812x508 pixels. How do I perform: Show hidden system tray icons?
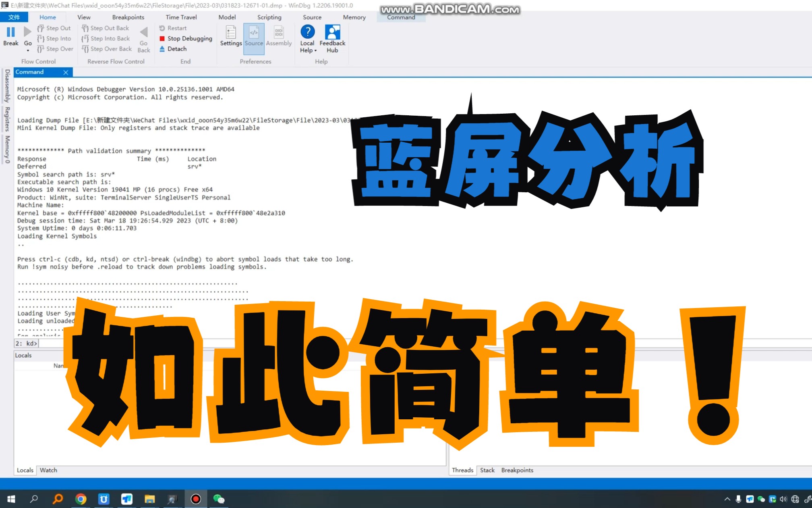[x=727, y=499]
